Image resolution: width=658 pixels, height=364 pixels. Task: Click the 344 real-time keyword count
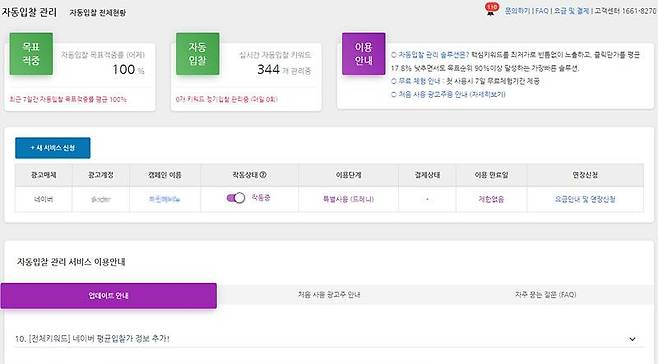269,69
